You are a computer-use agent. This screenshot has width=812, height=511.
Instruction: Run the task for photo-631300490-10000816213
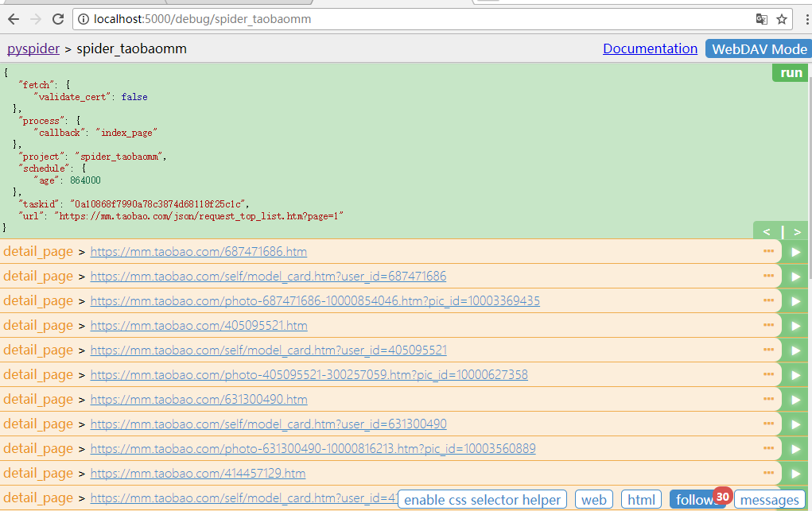click(795, 449)
